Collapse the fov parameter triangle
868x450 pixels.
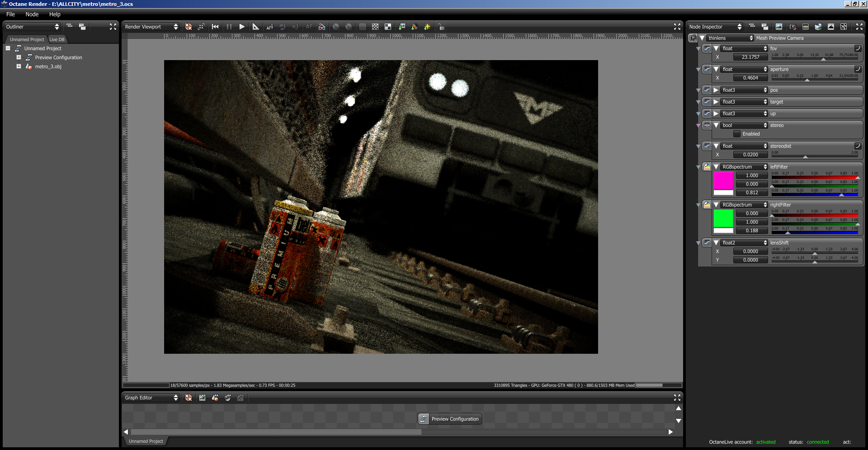tap(716, 48)
